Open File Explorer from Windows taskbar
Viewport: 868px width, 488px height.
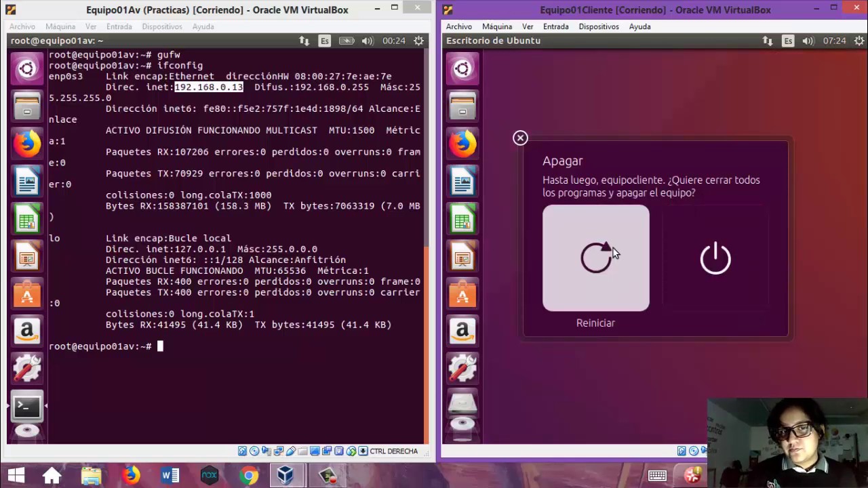point(91,475)
